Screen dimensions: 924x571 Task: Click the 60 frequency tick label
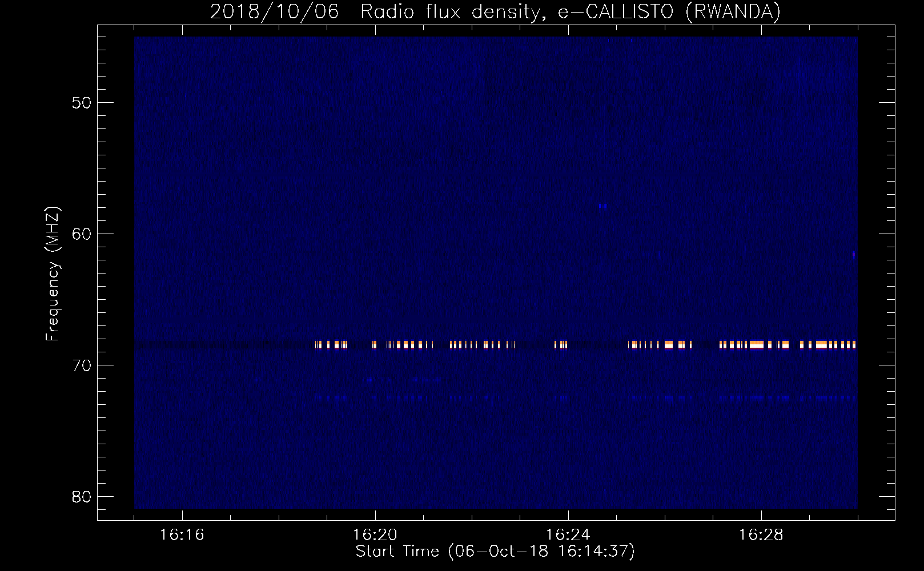[82, 234]
